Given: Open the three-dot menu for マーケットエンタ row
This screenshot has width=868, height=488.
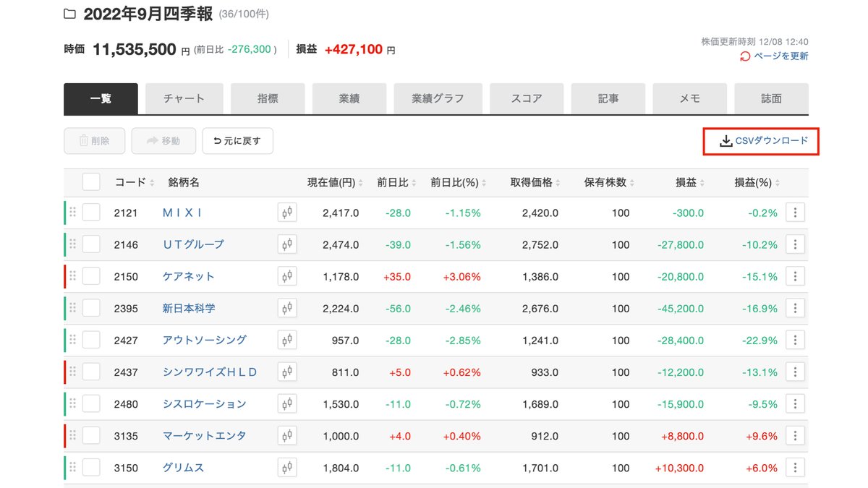Looking at the screenshot, I should point(795,435).
